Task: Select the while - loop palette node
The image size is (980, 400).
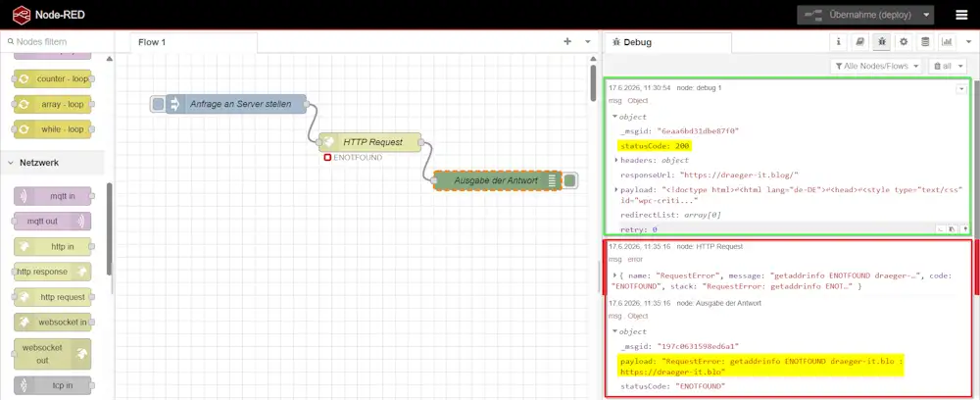Action: click(53, 129)
